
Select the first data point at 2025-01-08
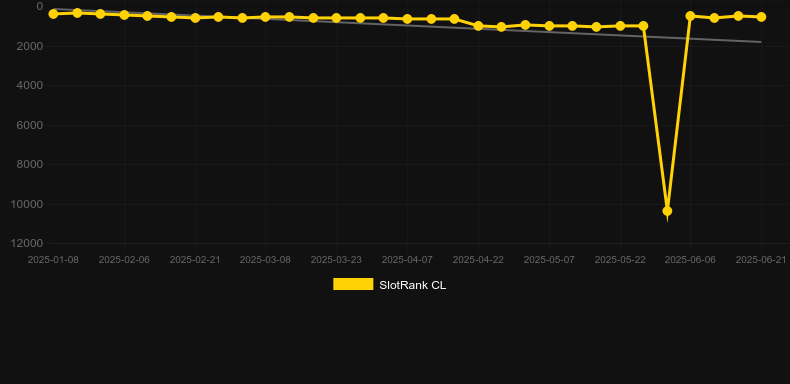[53, 14]
